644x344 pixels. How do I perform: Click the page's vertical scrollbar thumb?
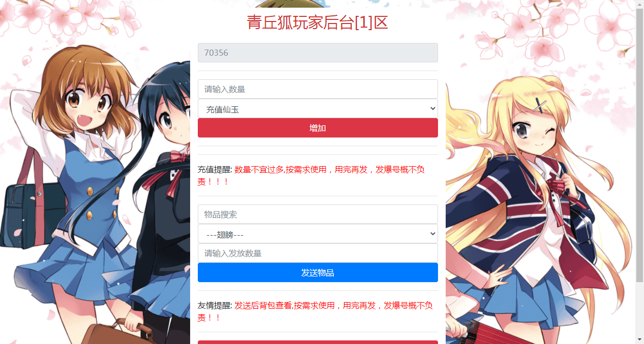tap(639, 144)
